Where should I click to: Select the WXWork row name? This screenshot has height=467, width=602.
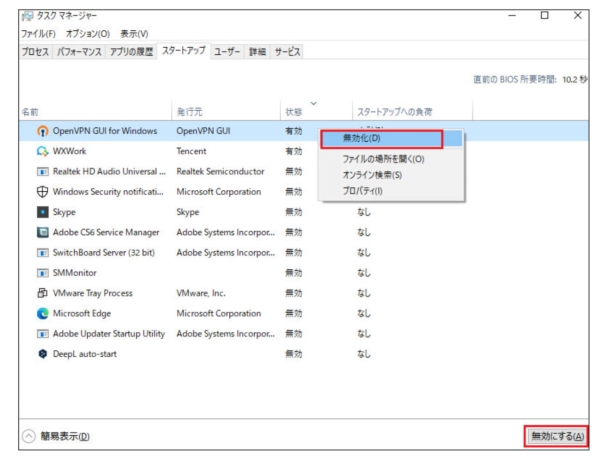(x=69, y=151)
